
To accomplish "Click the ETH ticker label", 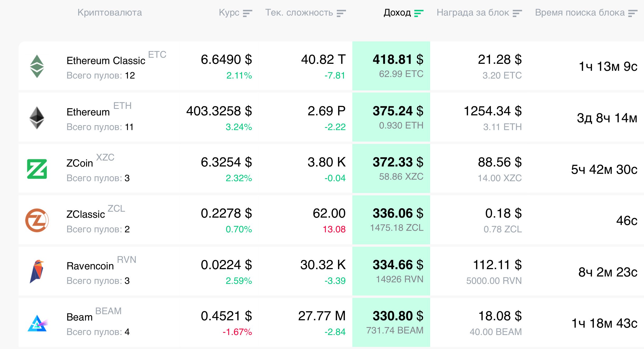I will pos(122,106).
